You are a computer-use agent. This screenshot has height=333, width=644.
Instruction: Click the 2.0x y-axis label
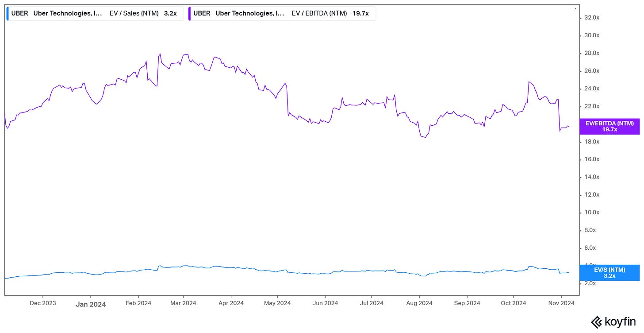pyautogui.click(x=590, y=283)
